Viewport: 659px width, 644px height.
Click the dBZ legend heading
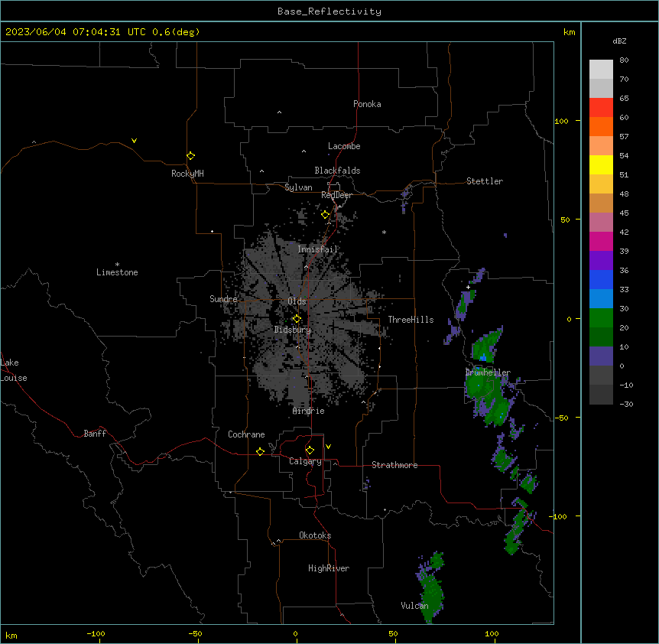(x=619, y=41)
